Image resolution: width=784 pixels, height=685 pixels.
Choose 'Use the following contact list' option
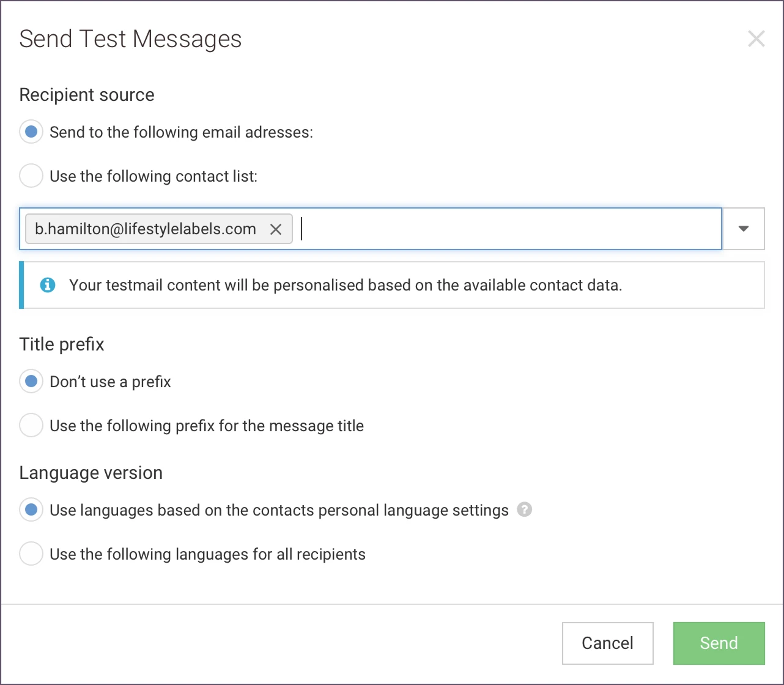tap(31, 176)
